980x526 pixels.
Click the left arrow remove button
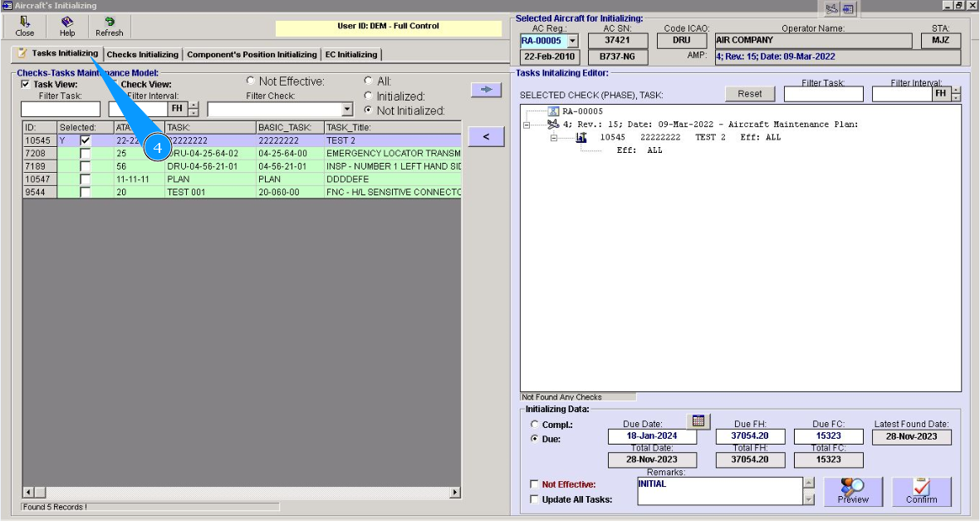[x=486, y=137]
